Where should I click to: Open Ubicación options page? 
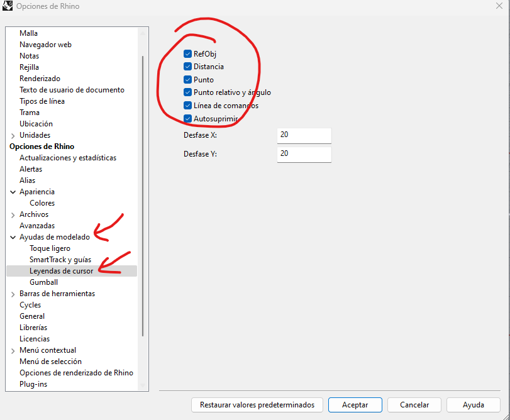tap(36, 124)
